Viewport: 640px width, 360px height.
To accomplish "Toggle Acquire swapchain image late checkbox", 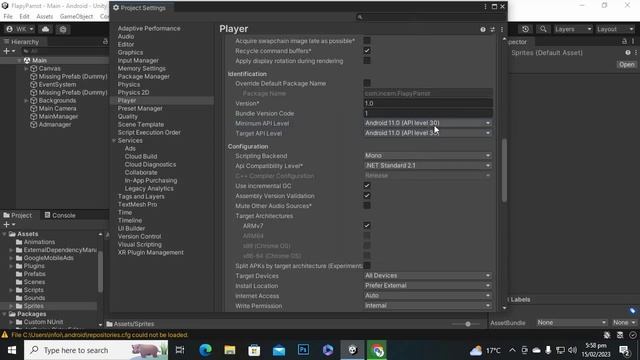I will [x=367, y=40].
